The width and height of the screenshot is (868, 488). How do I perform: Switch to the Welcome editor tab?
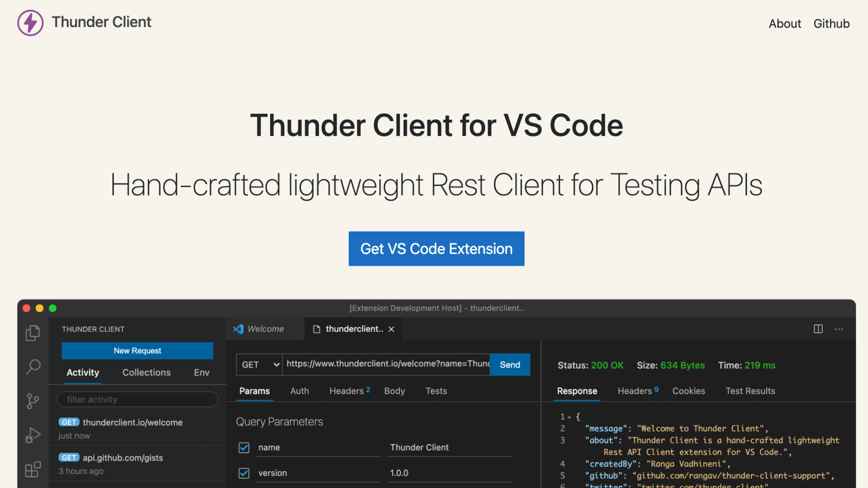click(265, 329)
